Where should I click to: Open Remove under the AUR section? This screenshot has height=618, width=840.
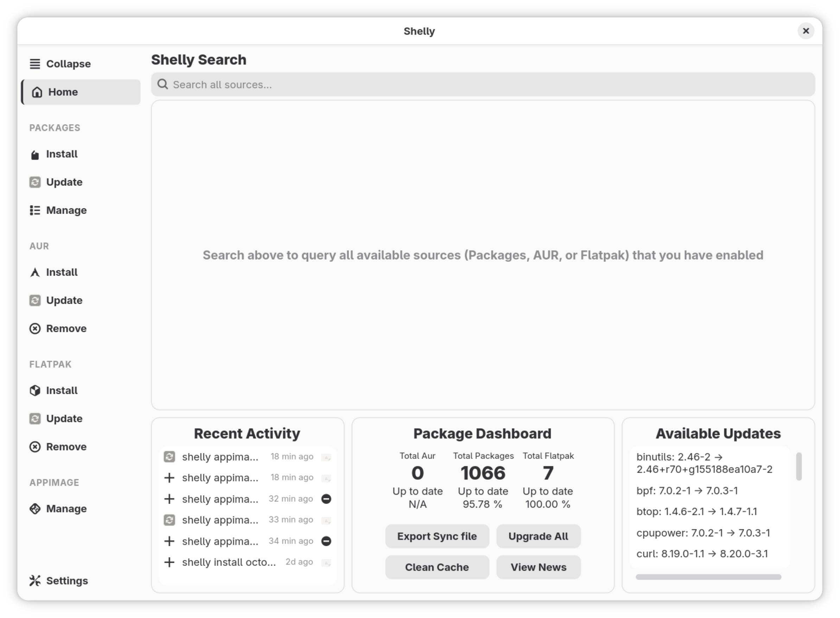coord(58,329)
